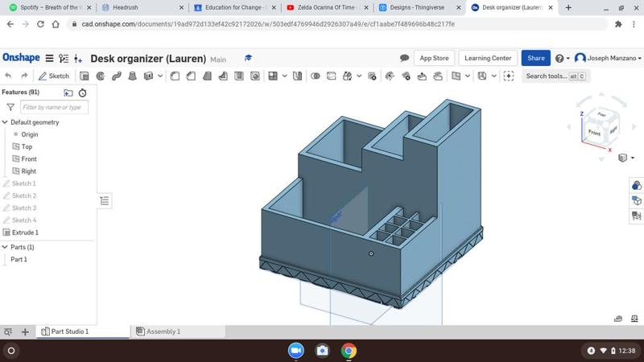Click the Filter by name field
The image size is (644, 362).
pos(53,107)
